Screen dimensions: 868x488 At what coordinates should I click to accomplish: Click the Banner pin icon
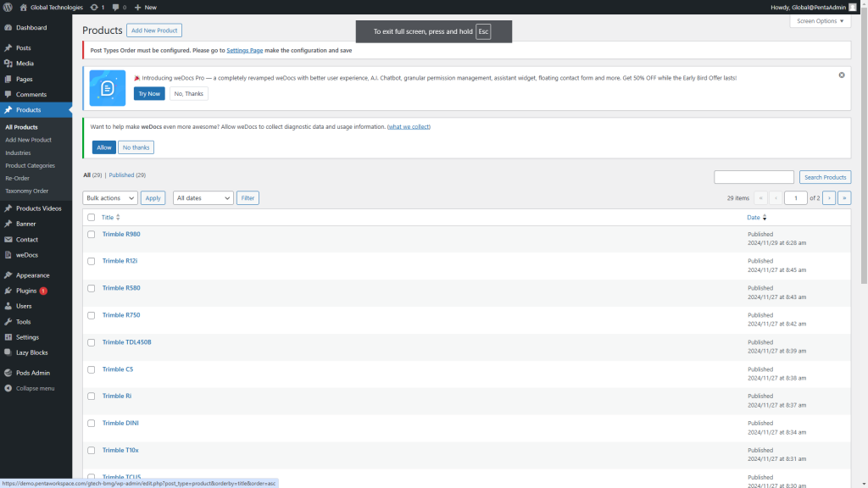pos(8,224)
